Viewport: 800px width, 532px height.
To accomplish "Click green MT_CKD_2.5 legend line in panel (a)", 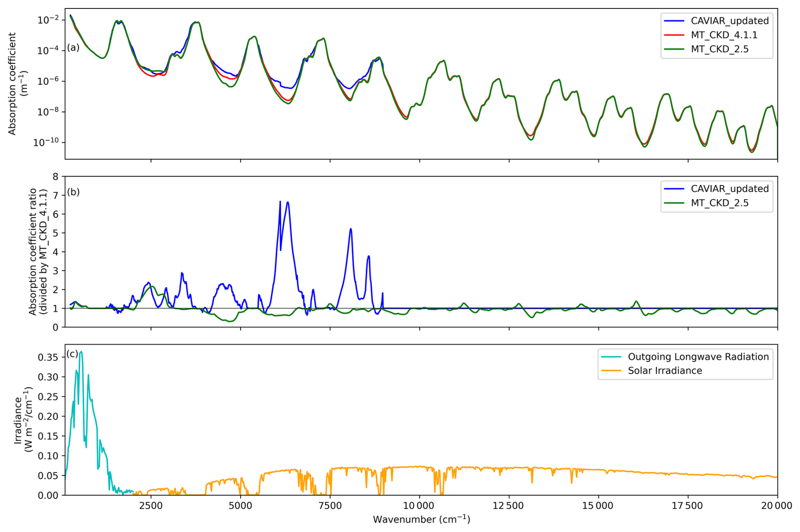I will [x=674, y=49].
